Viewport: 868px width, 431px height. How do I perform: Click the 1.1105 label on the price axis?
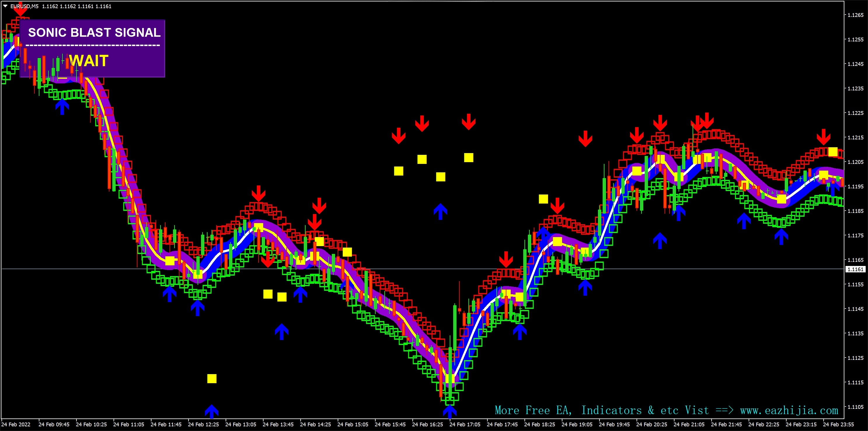tap(855, 407)
